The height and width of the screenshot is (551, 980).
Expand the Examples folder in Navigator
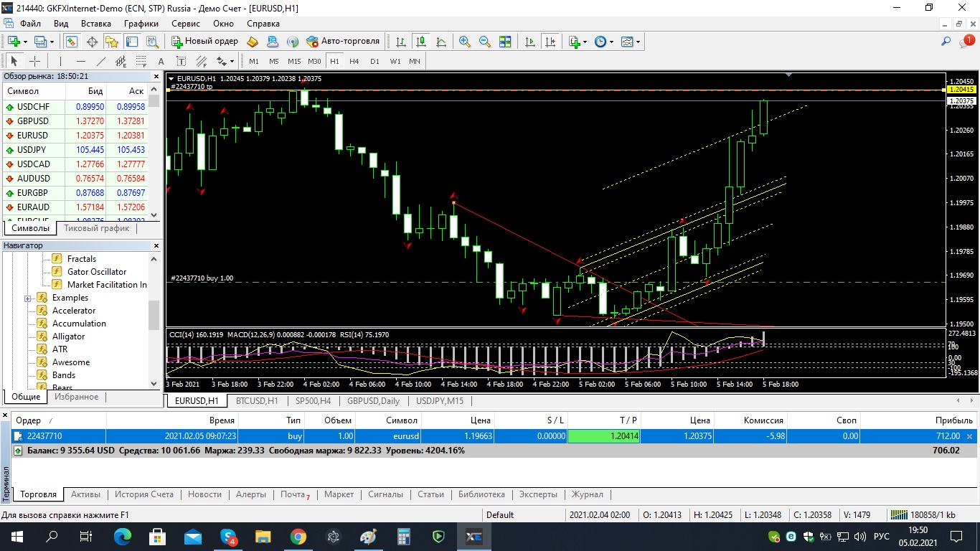[28, 298]
